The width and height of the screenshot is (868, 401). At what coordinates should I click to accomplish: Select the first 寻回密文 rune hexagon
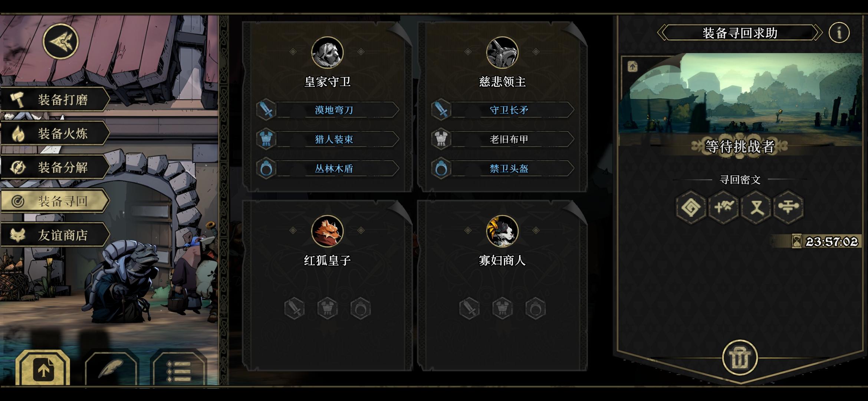[x=691, y=207]
